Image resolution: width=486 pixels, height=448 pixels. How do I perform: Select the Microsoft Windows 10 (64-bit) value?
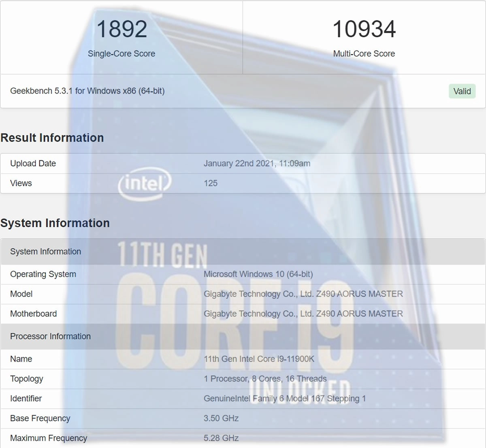258,274
